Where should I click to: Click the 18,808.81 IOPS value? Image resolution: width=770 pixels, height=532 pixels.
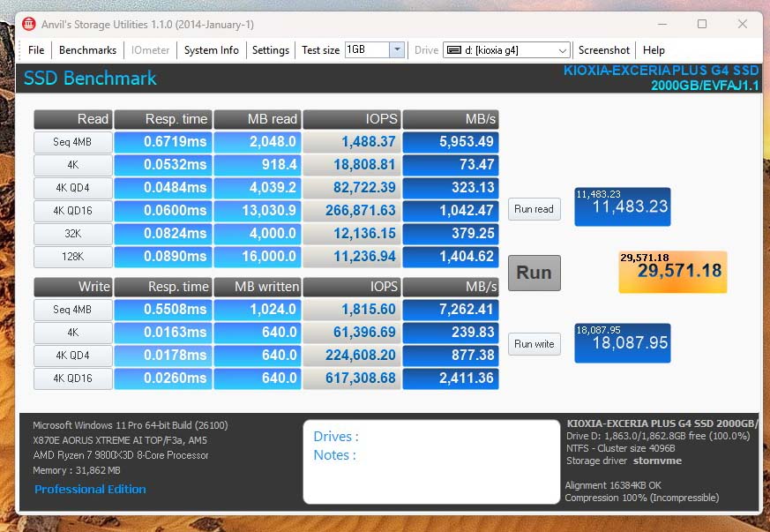352,165
